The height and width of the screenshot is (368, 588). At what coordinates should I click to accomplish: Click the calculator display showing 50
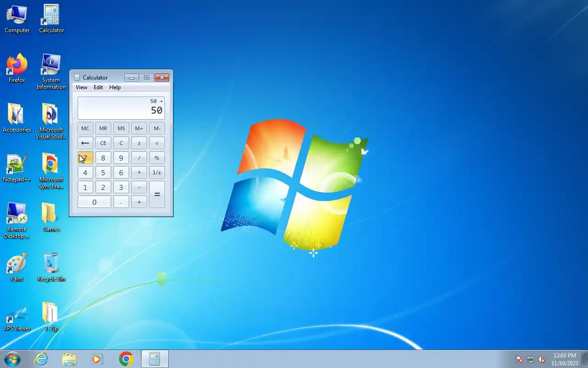[121, 108]
